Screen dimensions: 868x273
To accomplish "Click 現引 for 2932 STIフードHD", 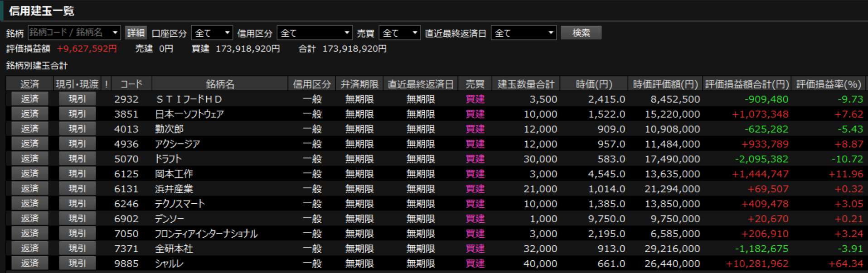I will (77, 99).
